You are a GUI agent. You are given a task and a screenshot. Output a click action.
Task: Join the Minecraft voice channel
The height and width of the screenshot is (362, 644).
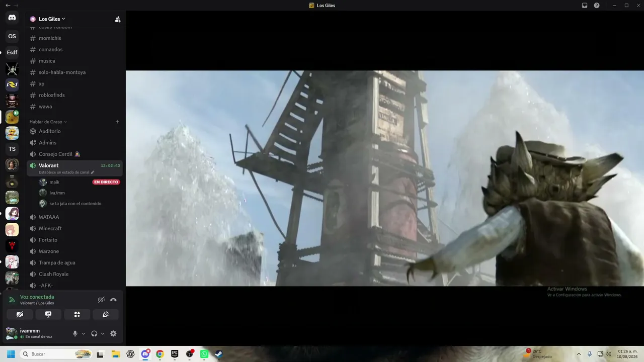tap(74, 228)
